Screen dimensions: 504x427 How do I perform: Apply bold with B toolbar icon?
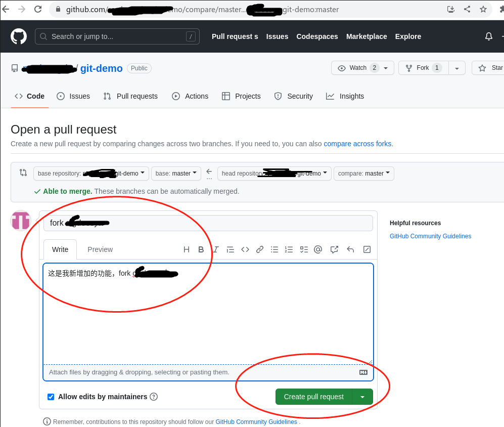(201, 249)
